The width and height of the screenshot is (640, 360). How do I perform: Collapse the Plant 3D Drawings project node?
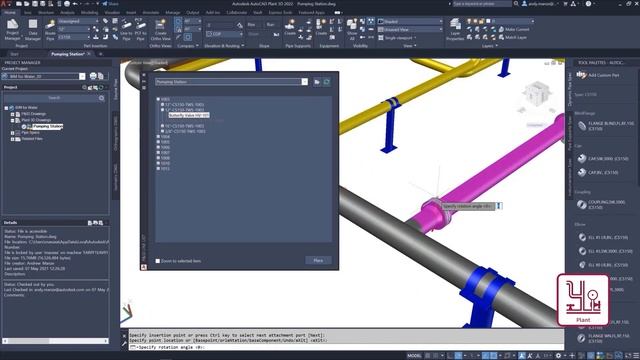point(13,120)
